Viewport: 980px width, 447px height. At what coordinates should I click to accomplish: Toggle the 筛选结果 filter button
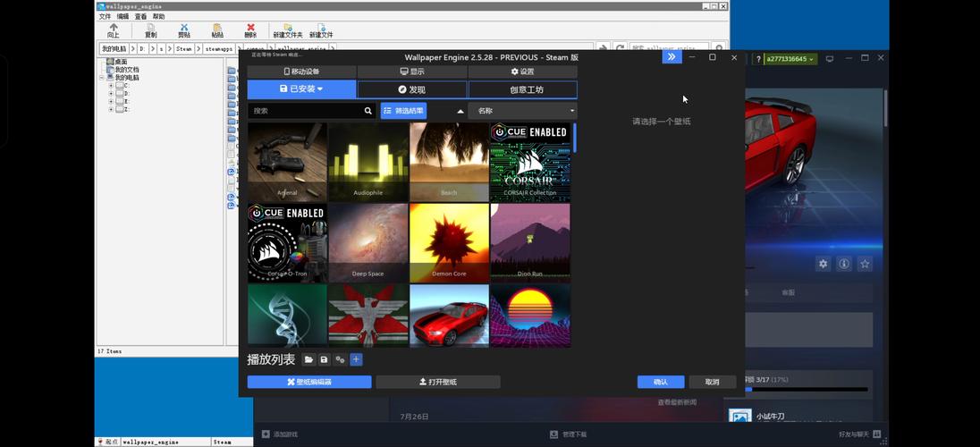(x=404, y=111)
